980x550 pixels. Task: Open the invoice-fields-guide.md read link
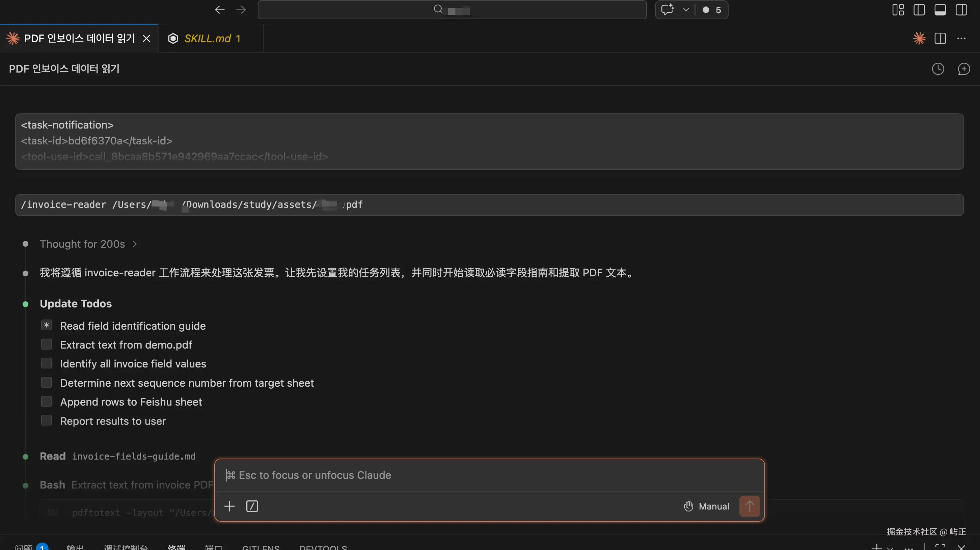coord(134,456)
